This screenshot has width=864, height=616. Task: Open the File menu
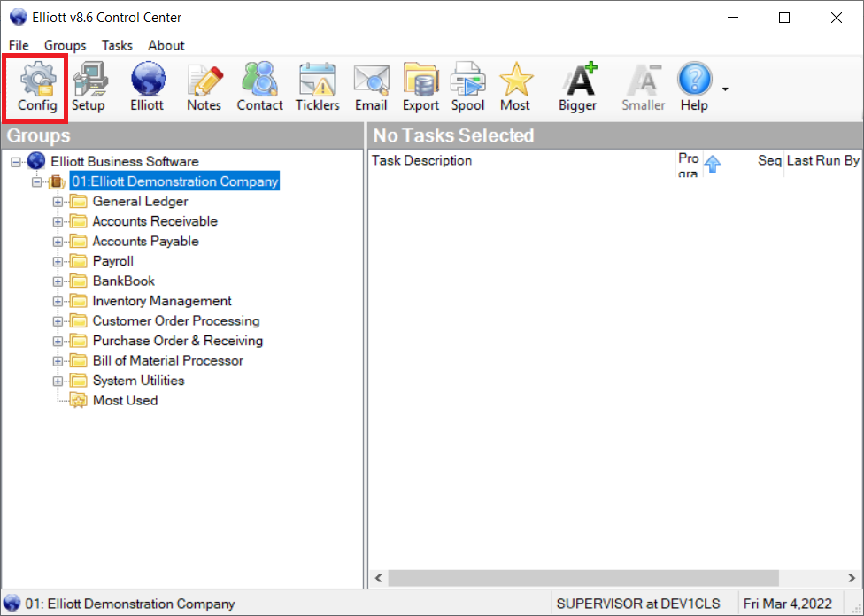click(19, 45)
